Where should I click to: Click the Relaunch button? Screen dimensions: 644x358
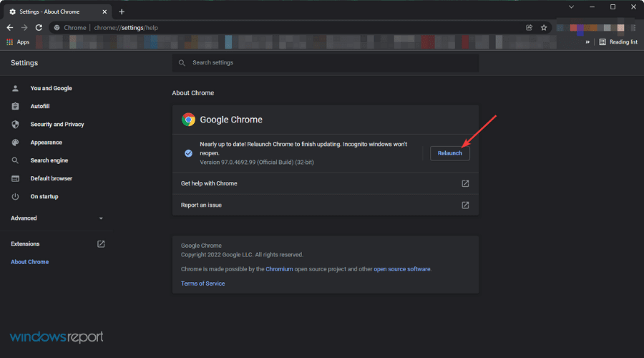tap(450, 153)
